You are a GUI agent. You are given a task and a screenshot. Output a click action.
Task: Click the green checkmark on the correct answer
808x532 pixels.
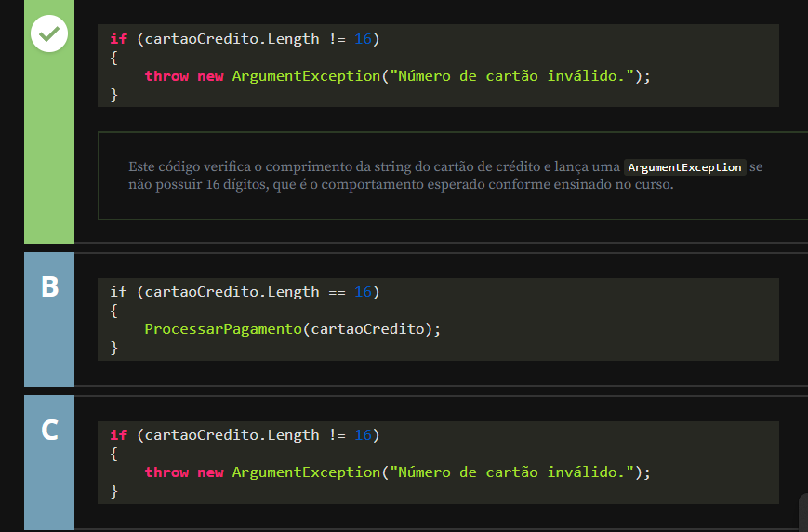[49, 34]
